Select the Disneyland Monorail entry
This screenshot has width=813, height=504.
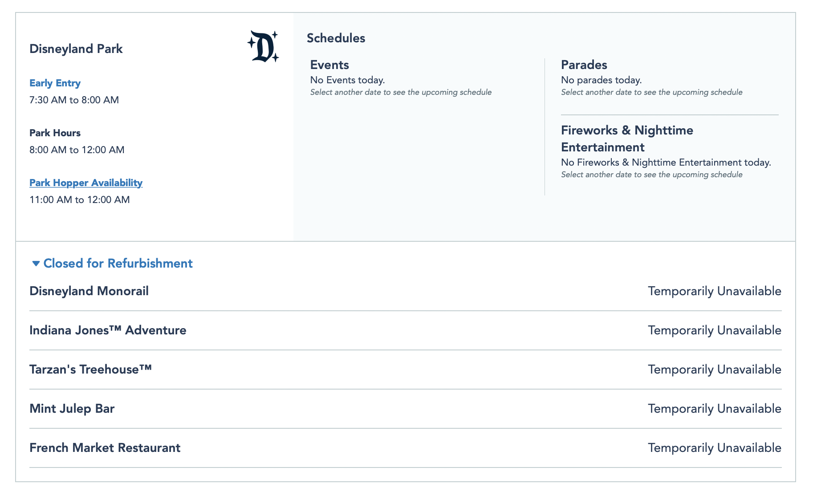[89, 291]
